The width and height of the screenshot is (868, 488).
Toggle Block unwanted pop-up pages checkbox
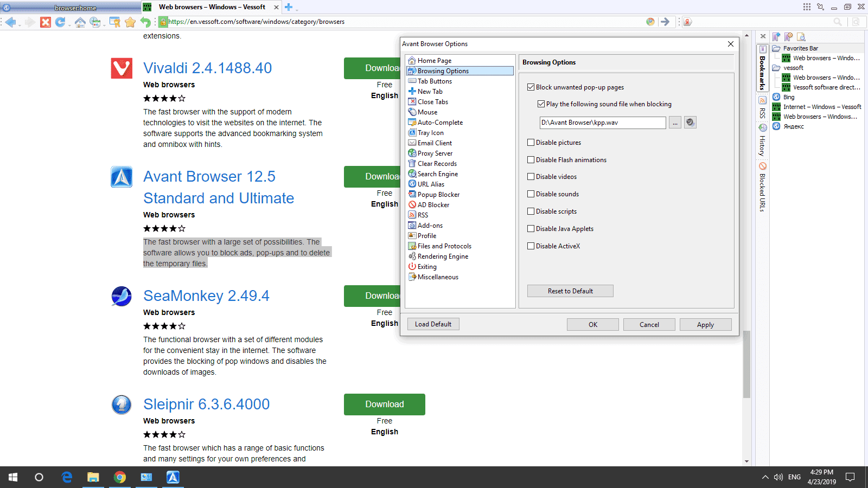pyautogui.click(x=531, y=87)
